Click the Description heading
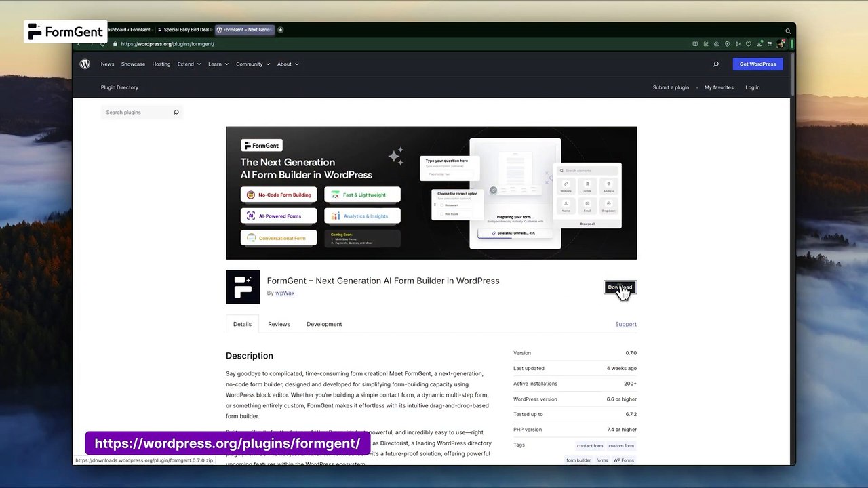Screen dimensions: 868x488 click(x=250, y=356)
